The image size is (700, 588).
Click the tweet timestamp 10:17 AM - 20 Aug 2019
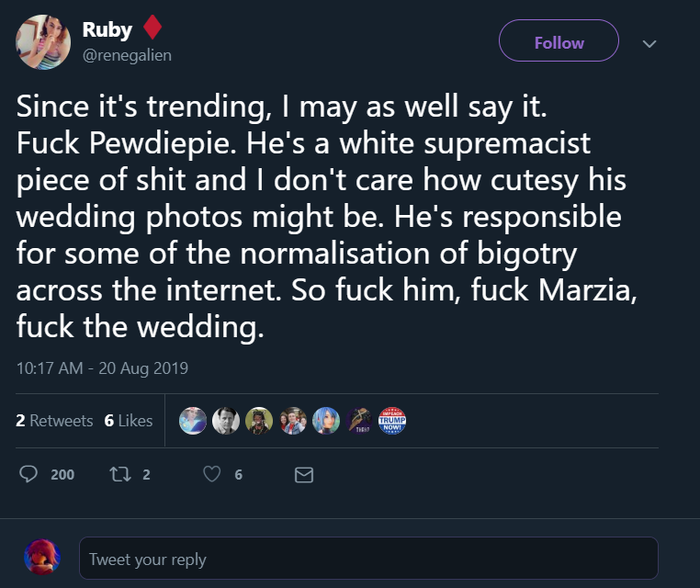point(102,368)
